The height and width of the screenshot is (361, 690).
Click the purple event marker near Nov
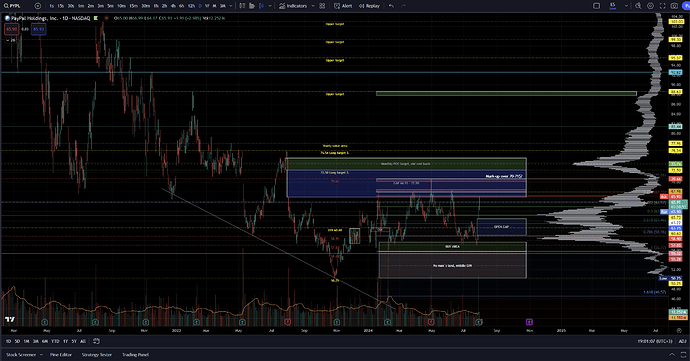click(x=529, y=322)
